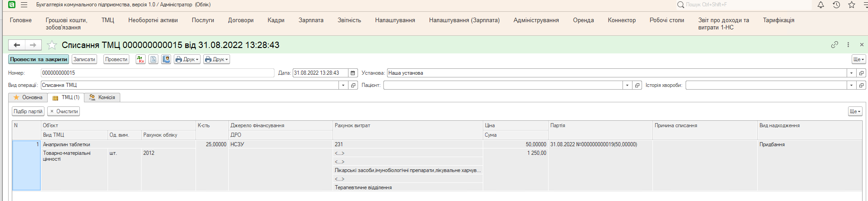Open table Ще menu
This screenshot has height=201, width=868.
coord(855,111)
